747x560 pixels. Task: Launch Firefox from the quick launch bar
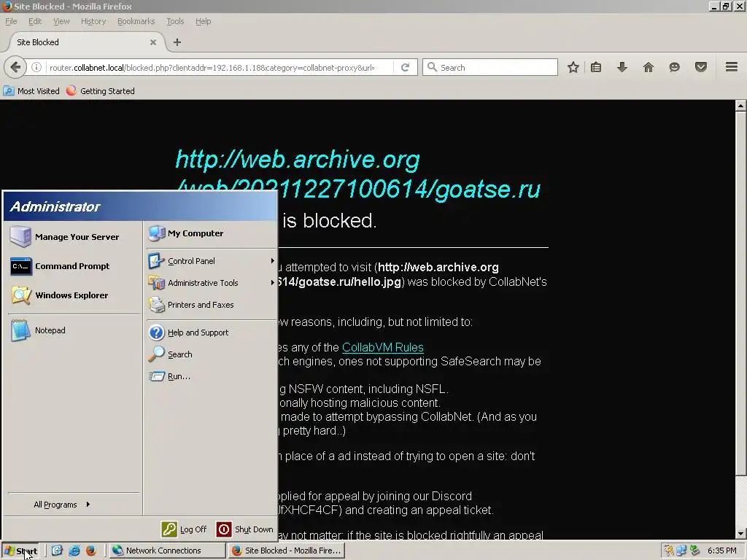91,551
